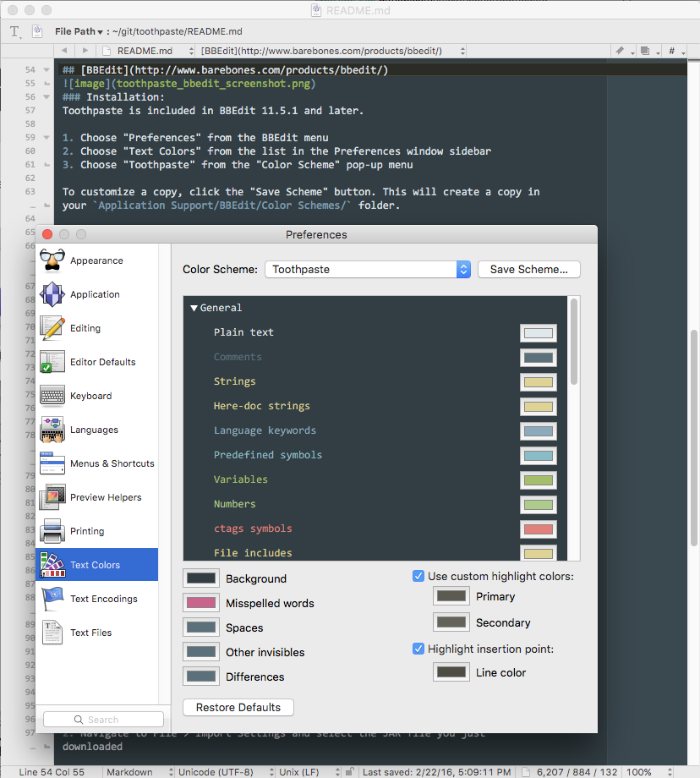Click the text options T icon in toolbar
The width and height of the screenshot is (700, 778).
tap(15, 32)
